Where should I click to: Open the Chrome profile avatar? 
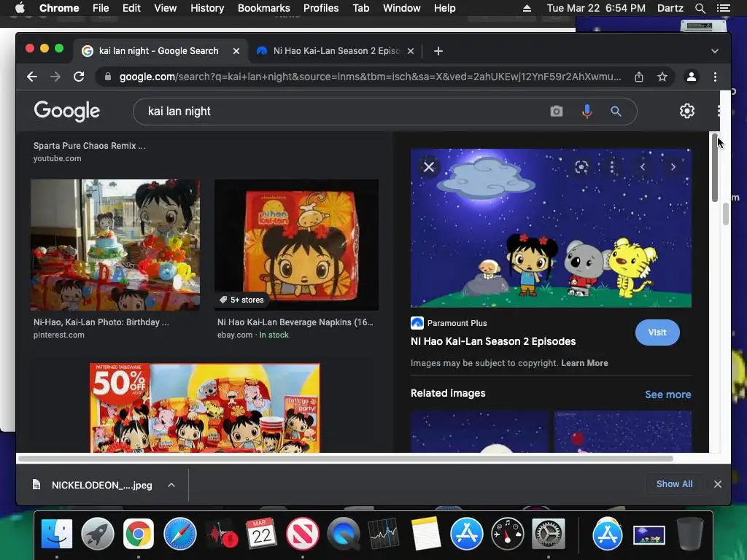point(692,77)
